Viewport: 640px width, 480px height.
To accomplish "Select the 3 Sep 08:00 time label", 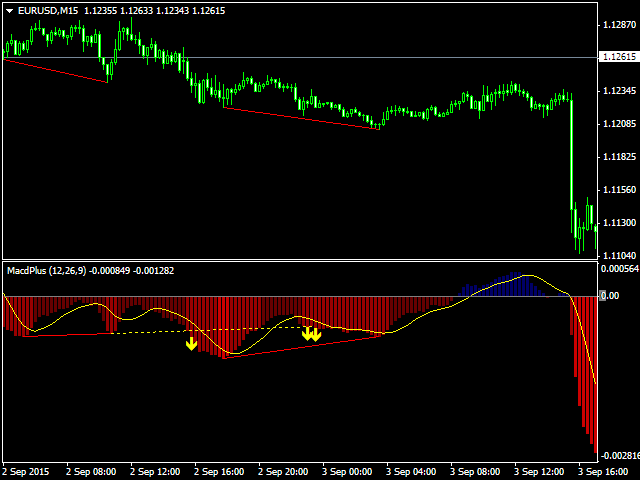I will (475, 472).
